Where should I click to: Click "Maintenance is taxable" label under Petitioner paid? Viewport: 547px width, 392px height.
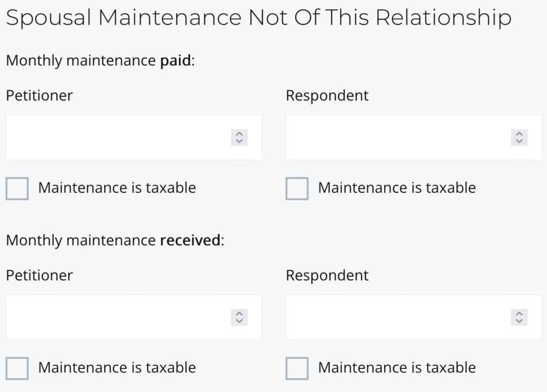coord(117,188)
